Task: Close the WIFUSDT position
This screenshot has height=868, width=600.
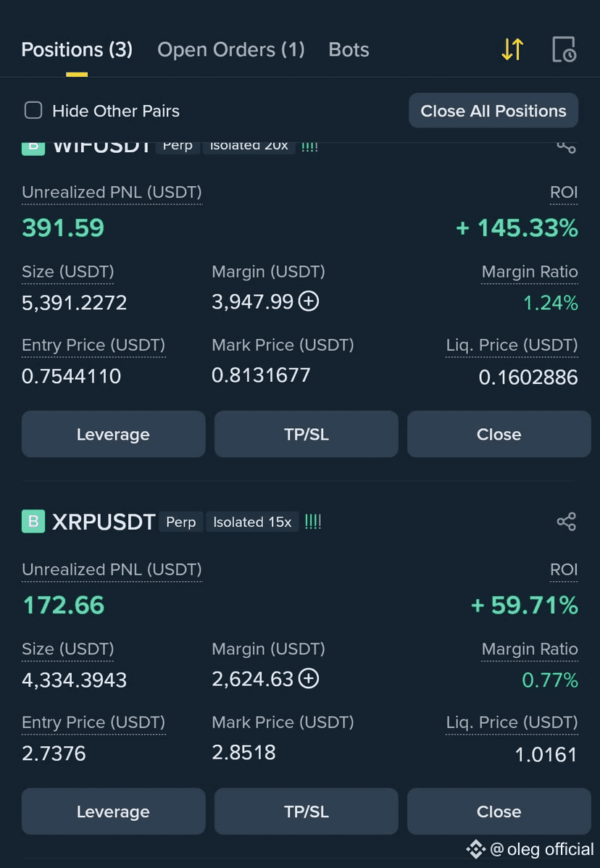Action: (x=499, y=434)
